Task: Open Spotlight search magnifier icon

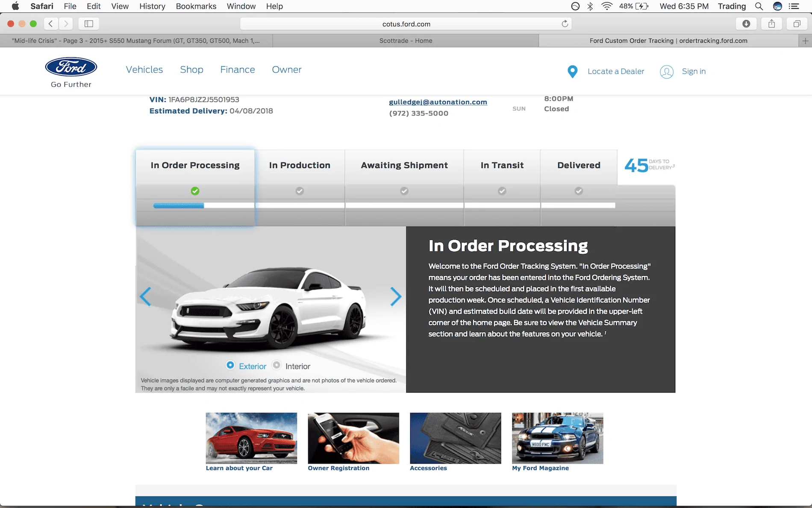Action: coord(759,6)
